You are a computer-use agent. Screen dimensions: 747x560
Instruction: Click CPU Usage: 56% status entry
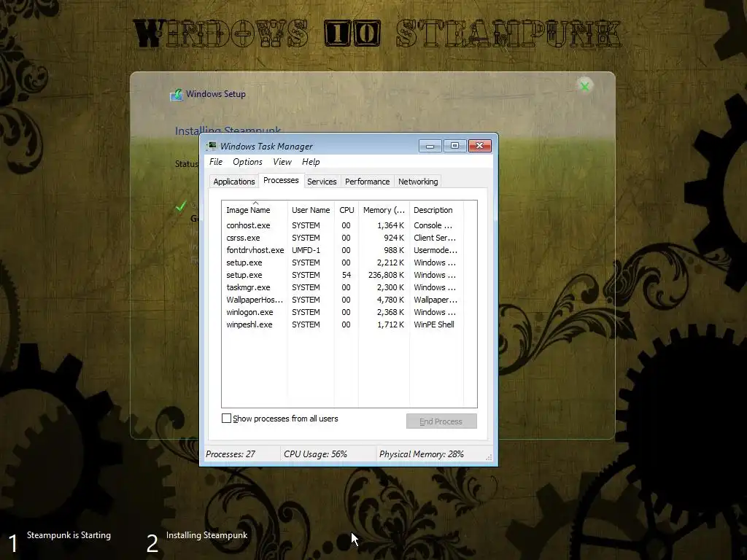point(315,454)
